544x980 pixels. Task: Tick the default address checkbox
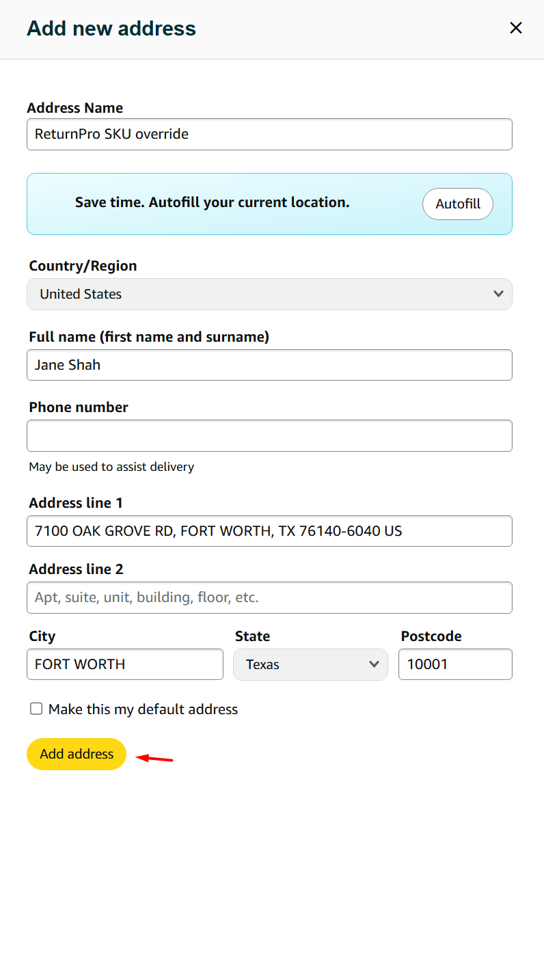coord(36,709)
